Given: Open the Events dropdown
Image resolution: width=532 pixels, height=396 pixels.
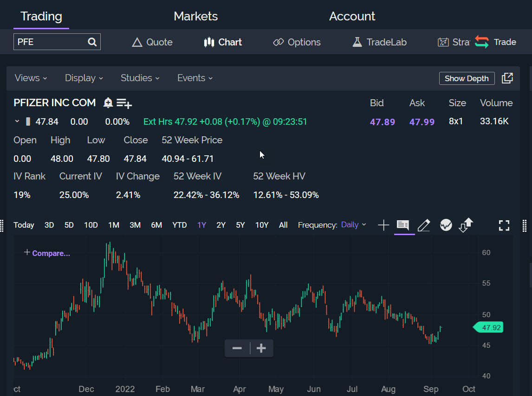Looking at the screenshot, I should [195, 78].
